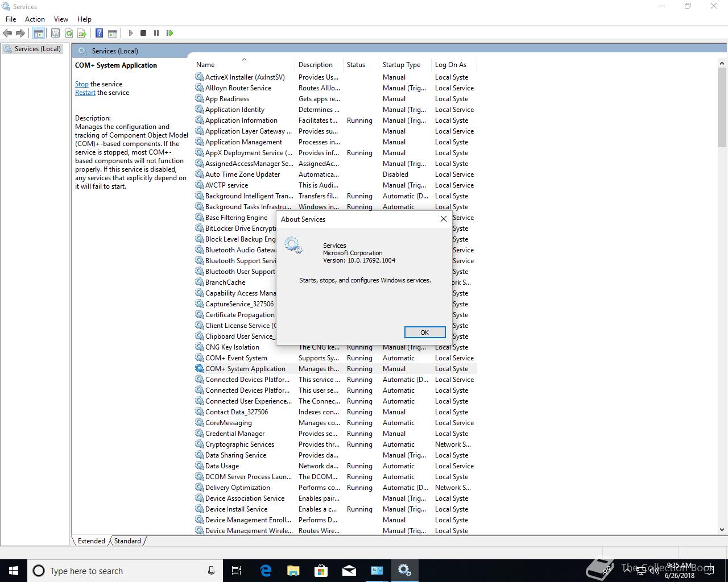Viewport: 728px width, 582px height.
Task: Open the Mail app from the taskbar
Action: (x=349, y=571)
